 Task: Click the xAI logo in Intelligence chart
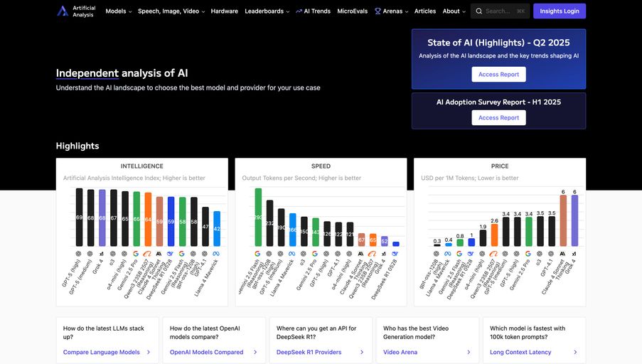point(102,253)
